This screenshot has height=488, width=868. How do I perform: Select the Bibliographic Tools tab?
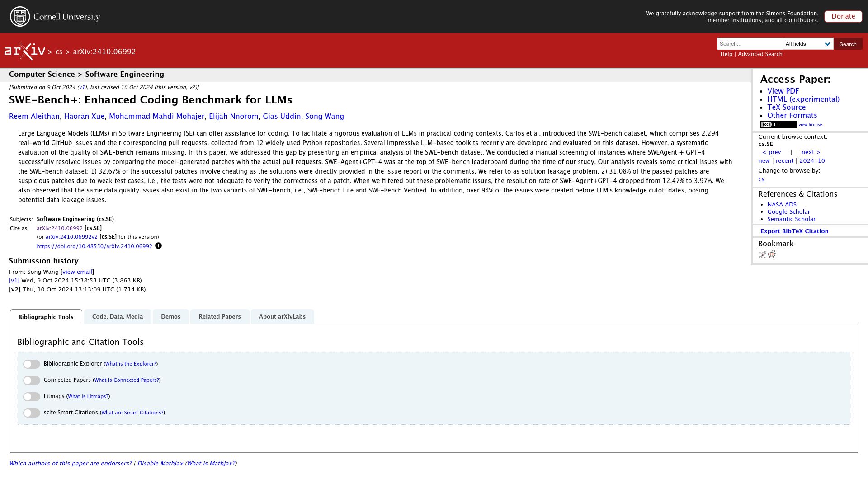point(46,317)
